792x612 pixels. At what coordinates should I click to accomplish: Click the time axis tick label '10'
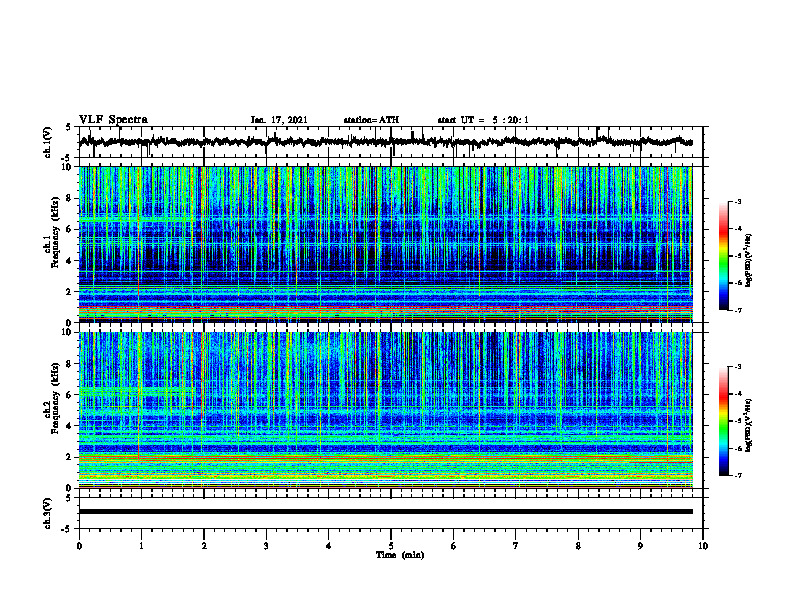(703, 546)
